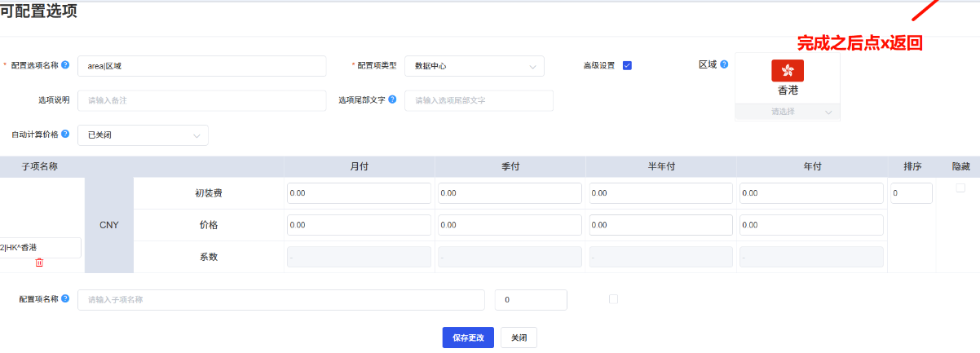Open the 自动计算价格 已关闭 dropdown

click(143, 135)
